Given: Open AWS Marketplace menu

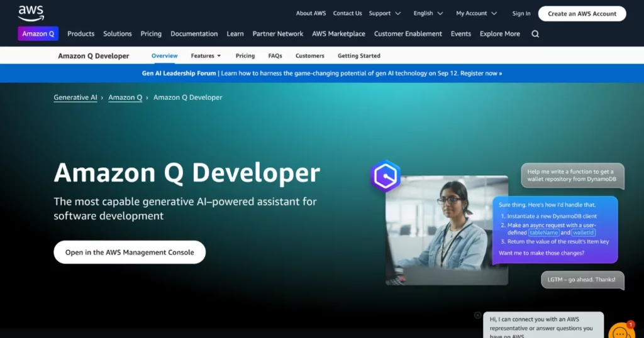Looking at the screenshot, I should coord(338,34).
